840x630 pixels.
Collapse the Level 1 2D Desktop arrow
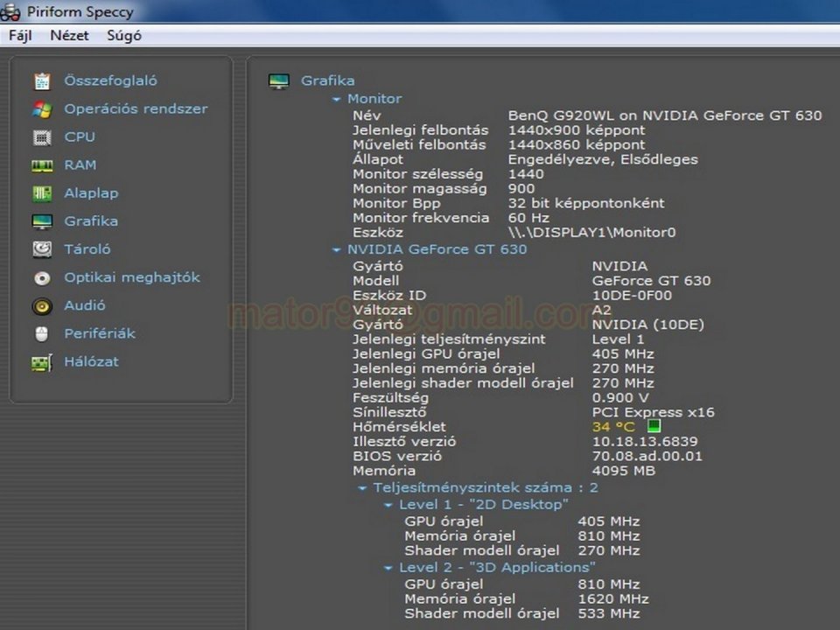(388, 505)
